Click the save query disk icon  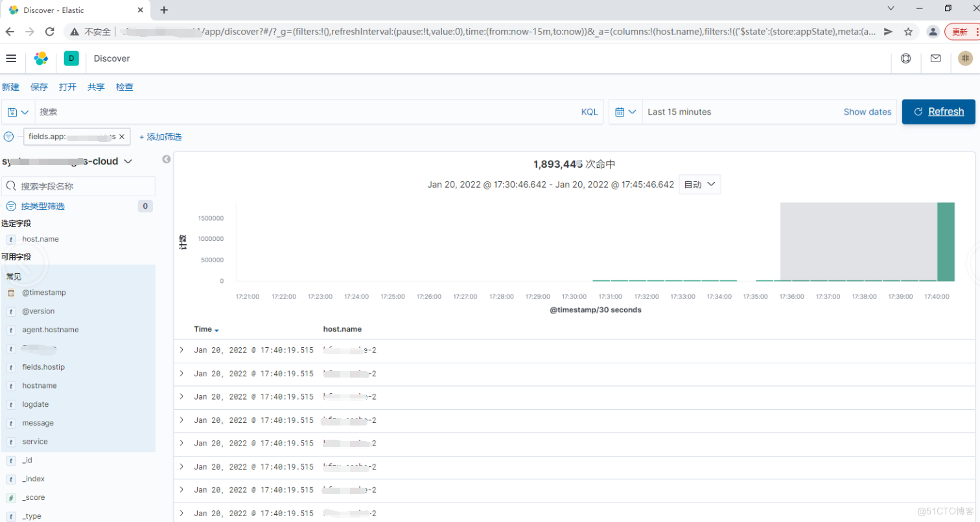click(11, 111)
